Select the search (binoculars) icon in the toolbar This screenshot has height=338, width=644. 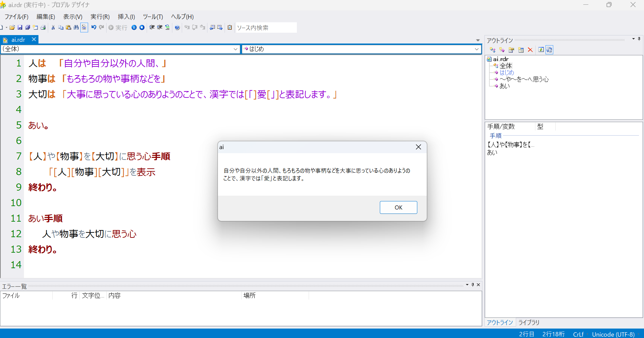pos(77,27)
